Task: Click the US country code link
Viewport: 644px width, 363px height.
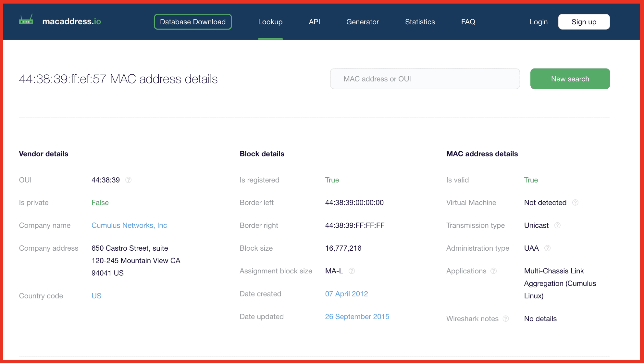Action: tap(96, 296)
